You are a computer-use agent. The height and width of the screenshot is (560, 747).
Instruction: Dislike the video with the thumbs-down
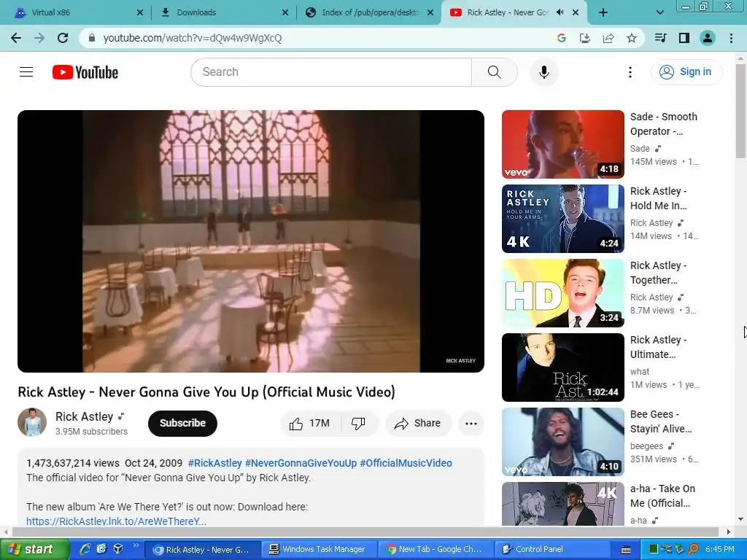(x=358, y=424)
